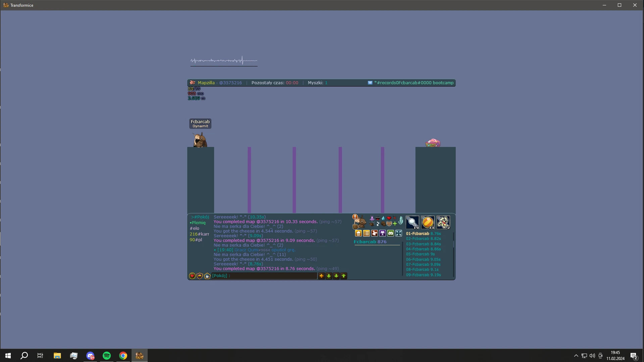Click the blue room icon beside room name

[x=370, y=83]
